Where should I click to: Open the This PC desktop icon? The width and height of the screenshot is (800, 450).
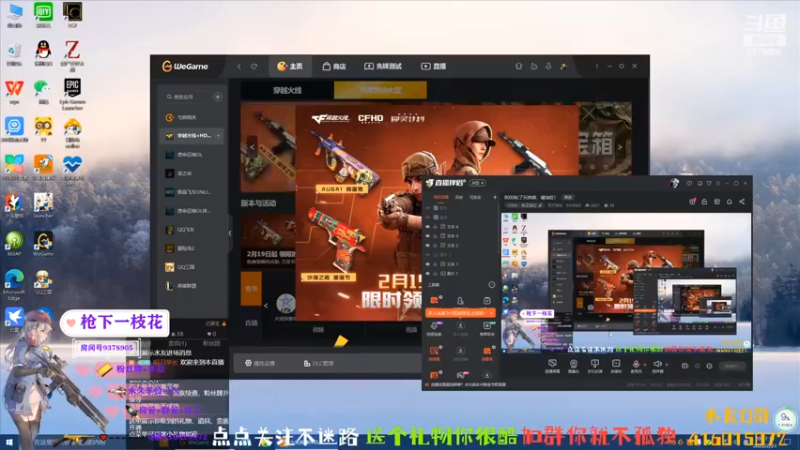[x=14, y=14]
